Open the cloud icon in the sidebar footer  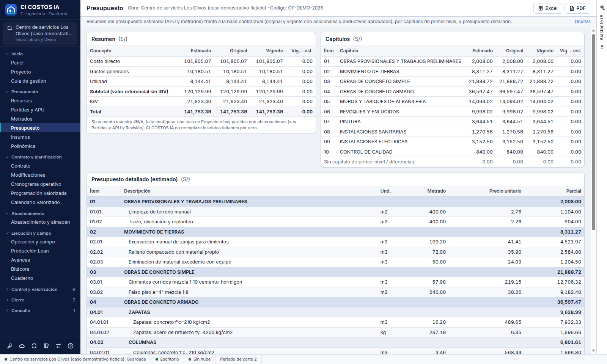[22, 346]
